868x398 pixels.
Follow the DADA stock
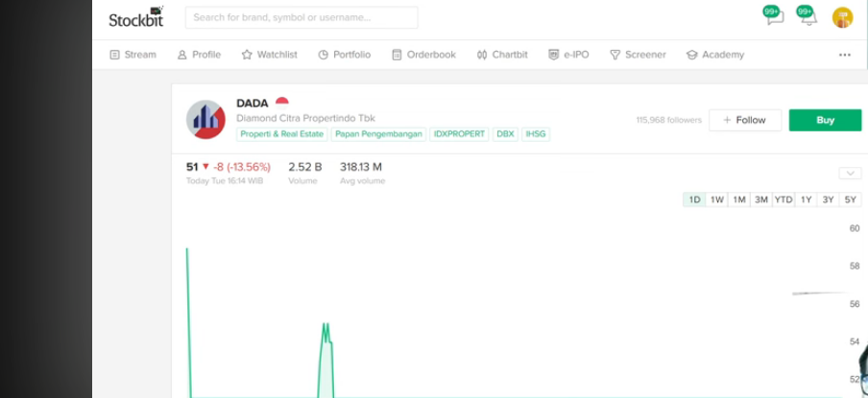pyautogui.click(x=744, y=120)
